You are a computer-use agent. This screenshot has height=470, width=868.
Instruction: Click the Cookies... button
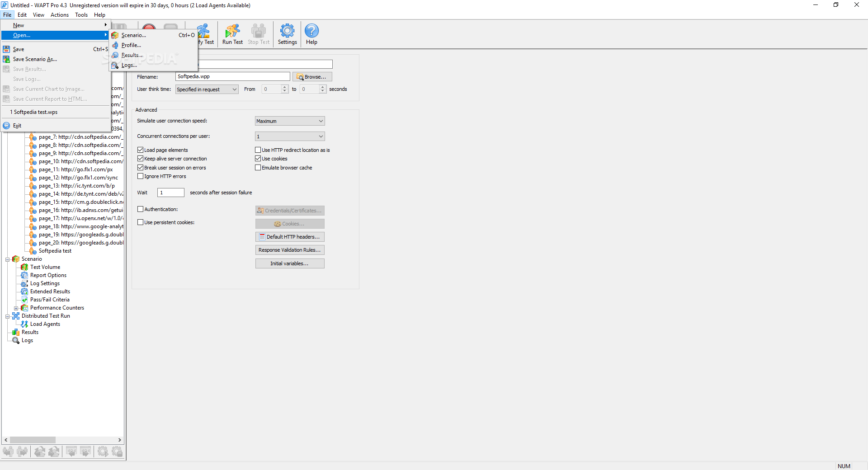[290, 224]
